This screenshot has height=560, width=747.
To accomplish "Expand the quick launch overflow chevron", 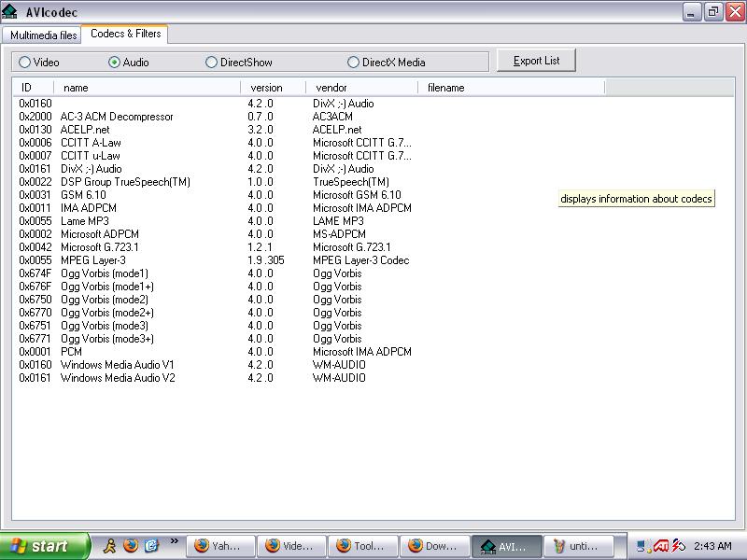I will 175,541.
